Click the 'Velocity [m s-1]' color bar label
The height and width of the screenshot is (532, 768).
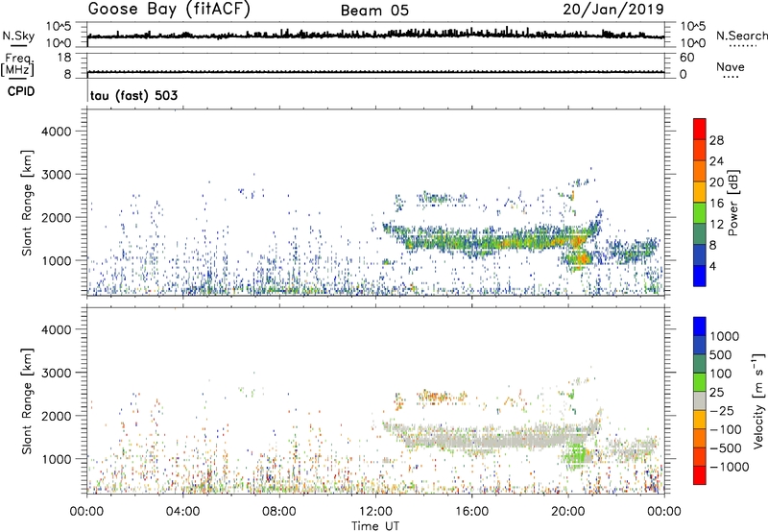point(758,400)
